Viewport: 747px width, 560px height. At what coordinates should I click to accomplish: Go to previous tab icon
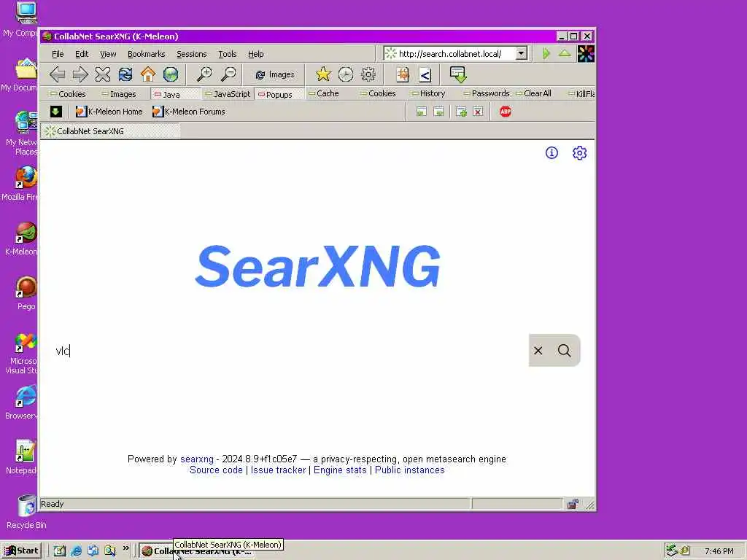(x=421, y=112)
